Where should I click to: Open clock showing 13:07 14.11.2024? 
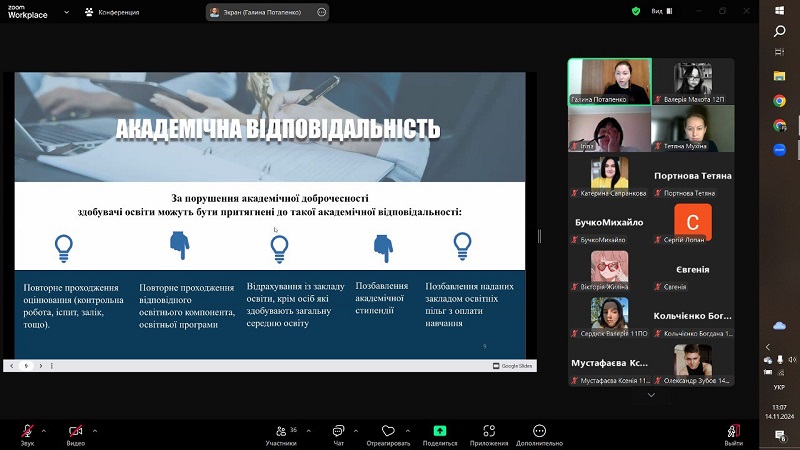pyautogui.click(x=779, y=412)
